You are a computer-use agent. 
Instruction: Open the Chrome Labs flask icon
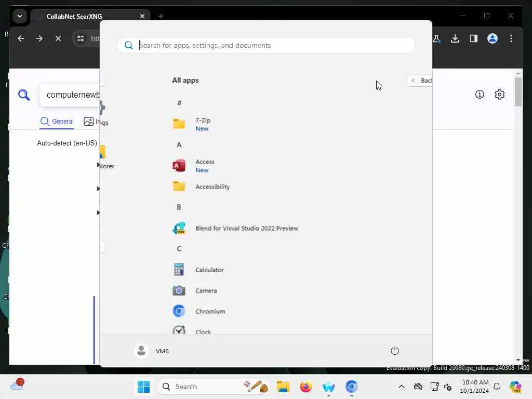point(436,38)
